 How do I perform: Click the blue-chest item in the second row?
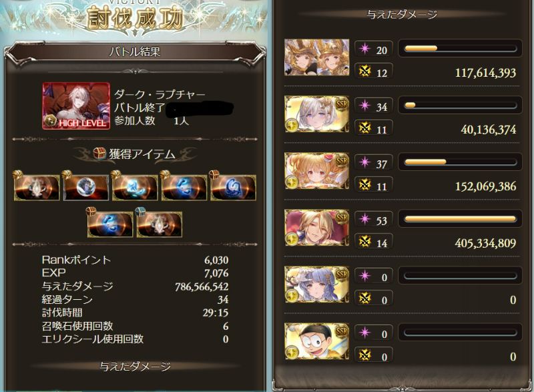159,224
